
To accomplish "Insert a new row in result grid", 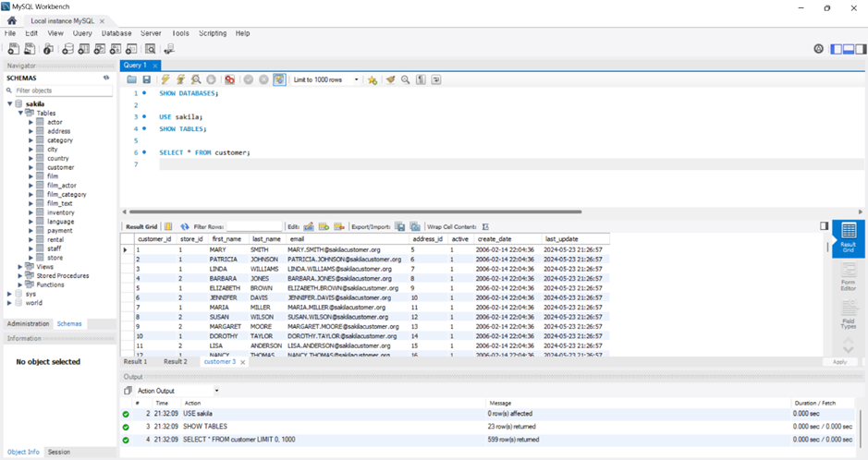I will click(324, 226).
